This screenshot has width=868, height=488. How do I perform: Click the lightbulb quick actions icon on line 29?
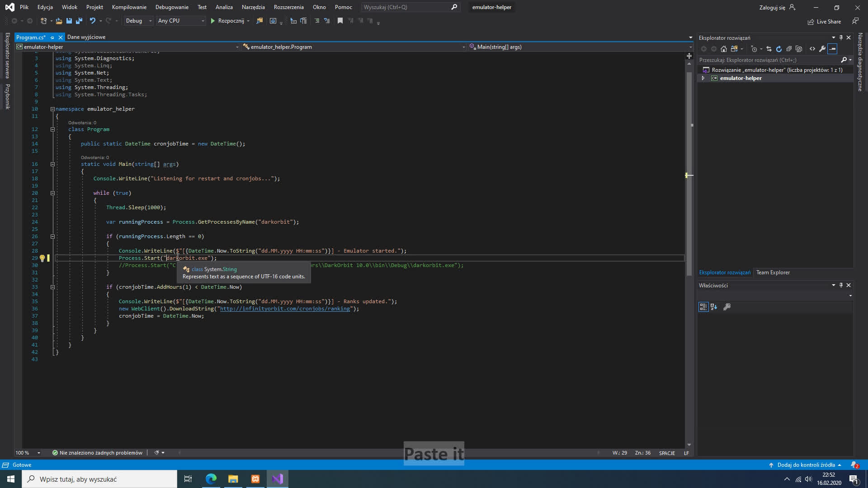pyautogui.click(x=42, y=258)
